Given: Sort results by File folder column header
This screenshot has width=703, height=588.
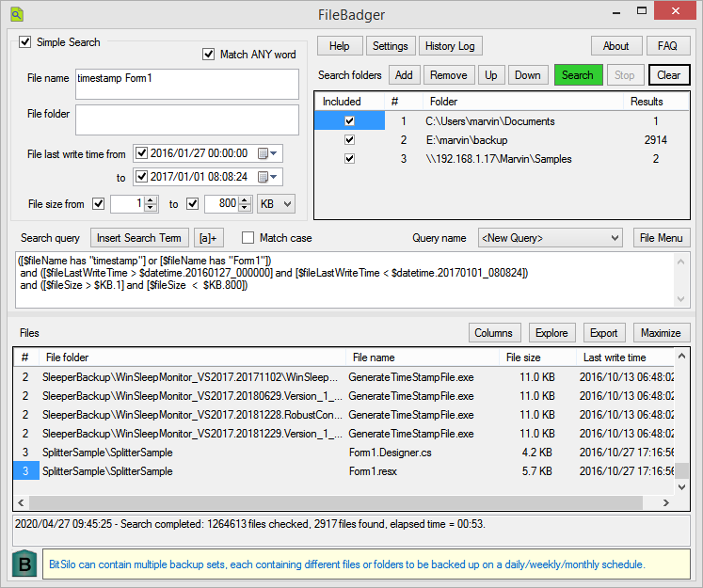Looking at the screenshot, I should 193,358.
